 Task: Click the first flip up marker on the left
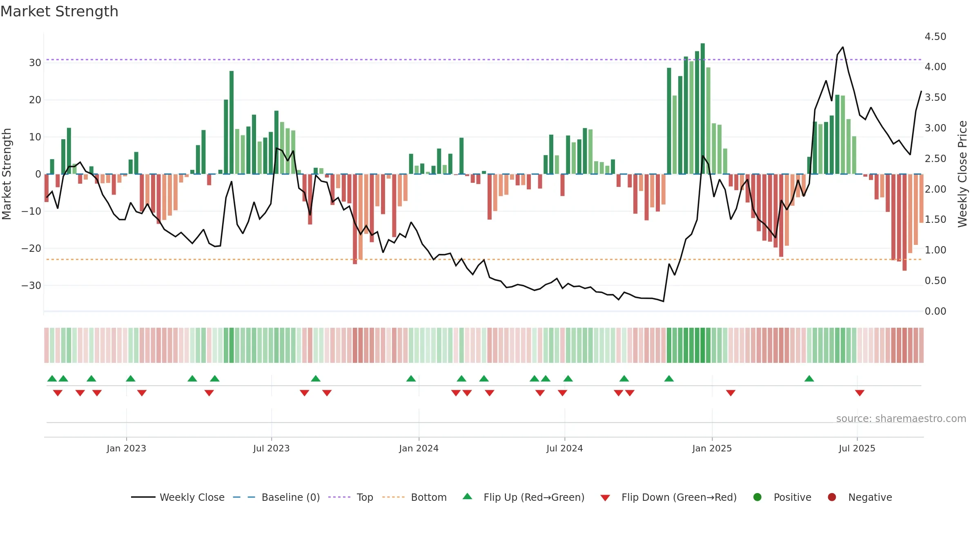(52, 378)
